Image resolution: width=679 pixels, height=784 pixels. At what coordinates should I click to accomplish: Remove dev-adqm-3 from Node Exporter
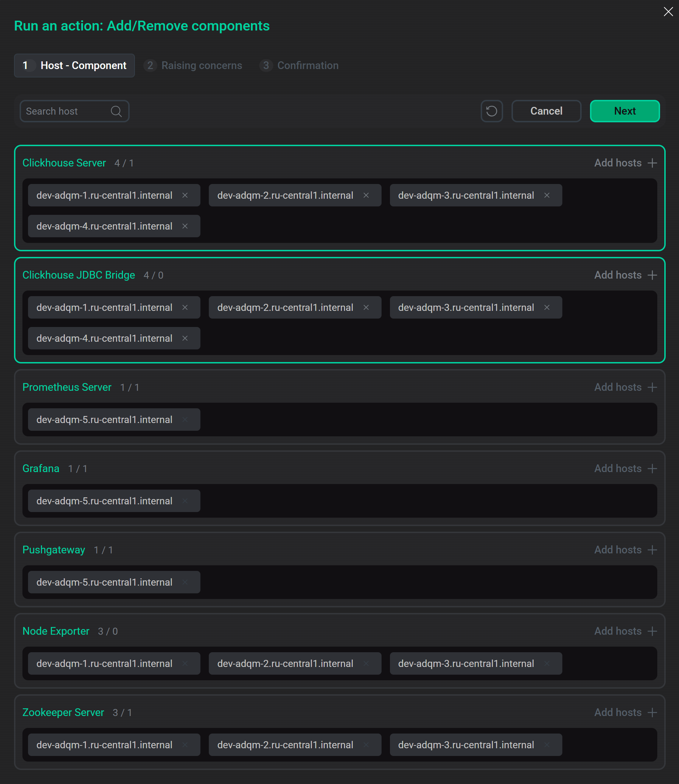(547, 664)
